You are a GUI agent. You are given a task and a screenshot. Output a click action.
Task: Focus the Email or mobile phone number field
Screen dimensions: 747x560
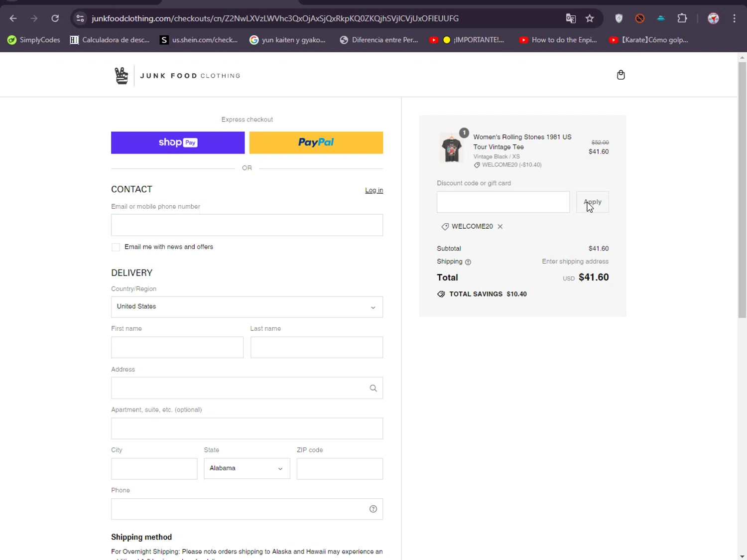(x=247, y=225)
